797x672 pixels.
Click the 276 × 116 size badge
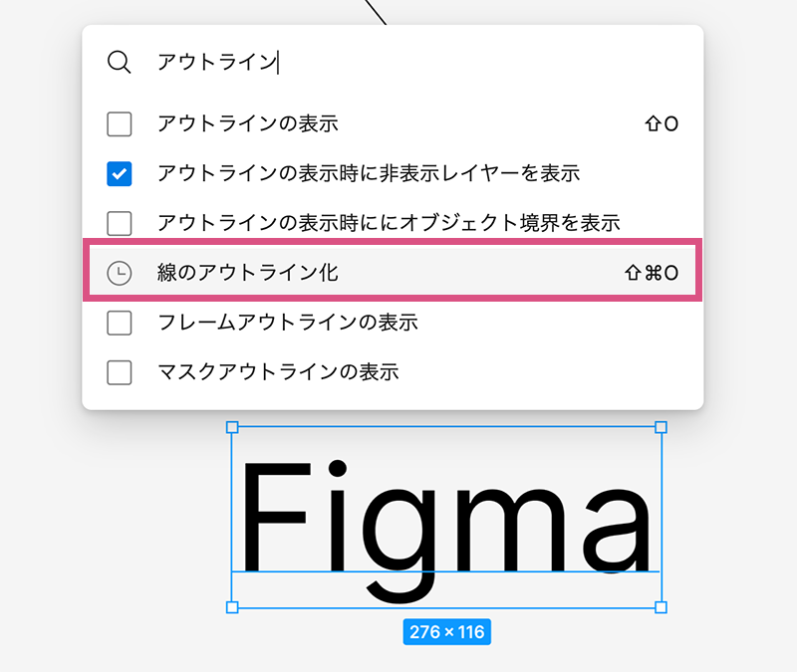coord(447,632)
